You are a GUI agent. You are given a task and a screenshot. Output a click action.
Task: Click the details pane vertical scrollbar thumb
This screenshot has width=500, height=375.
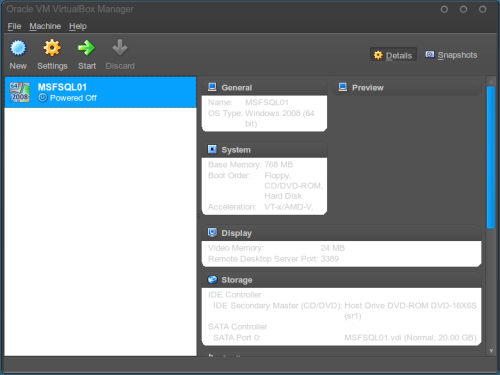coord(491,157)
